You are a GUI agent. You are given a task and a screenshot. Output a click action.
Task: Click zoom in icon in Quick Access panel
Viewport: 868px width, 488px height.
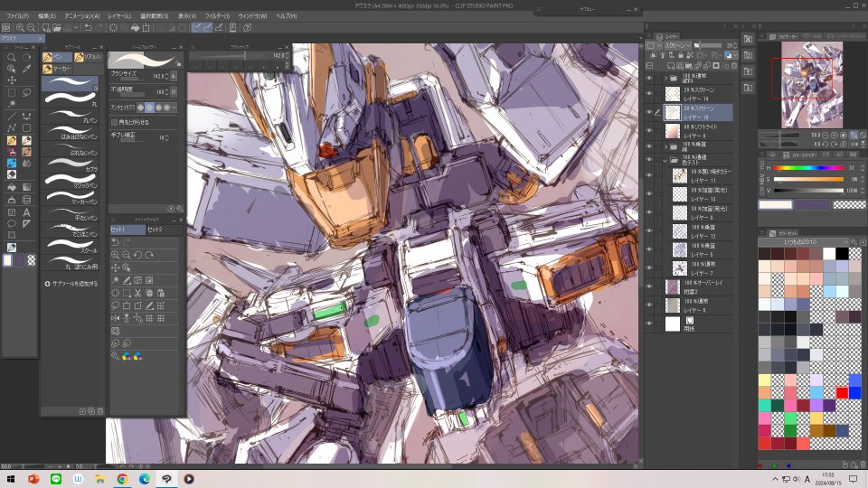(x=115, y=255)
